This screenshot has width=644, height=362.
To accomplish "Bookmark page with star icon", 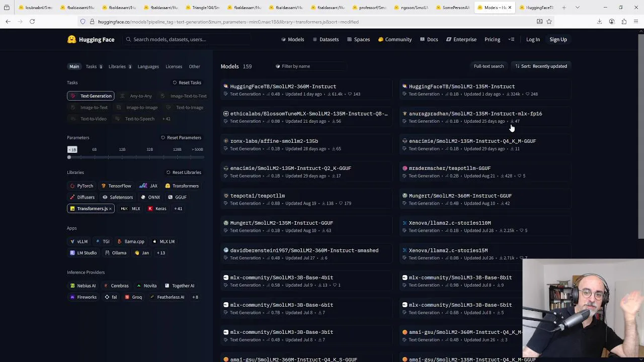I will click(549, 22).
